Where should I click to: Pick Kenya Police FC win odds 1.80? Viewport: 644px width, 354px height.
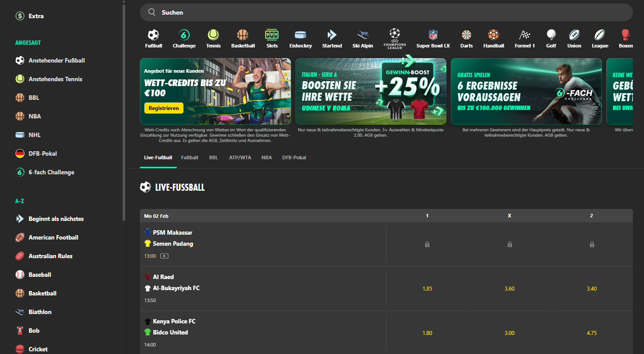click(427, 333)
